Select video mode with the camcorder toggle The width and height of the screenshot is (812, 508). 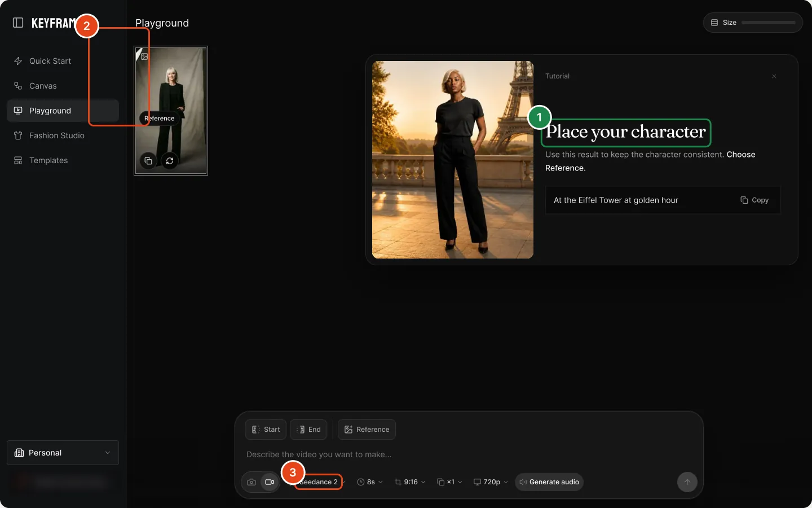(270, 482)
